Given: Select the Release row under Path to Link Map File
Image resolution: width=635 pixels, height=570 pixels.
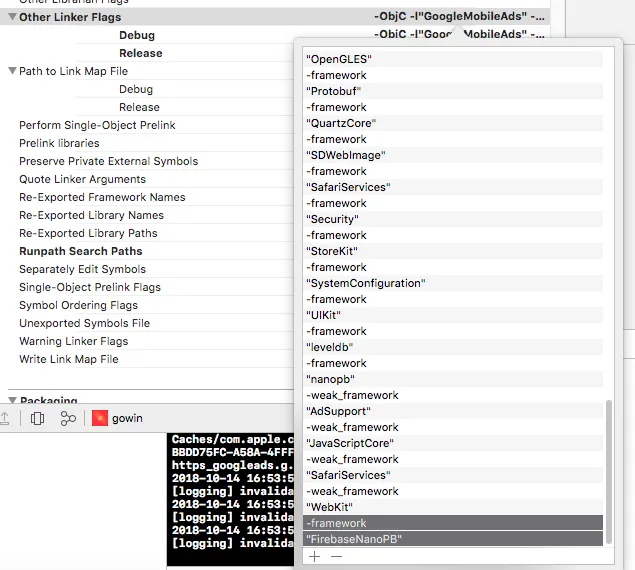Looking at the screenshot, I should point(139,107).
